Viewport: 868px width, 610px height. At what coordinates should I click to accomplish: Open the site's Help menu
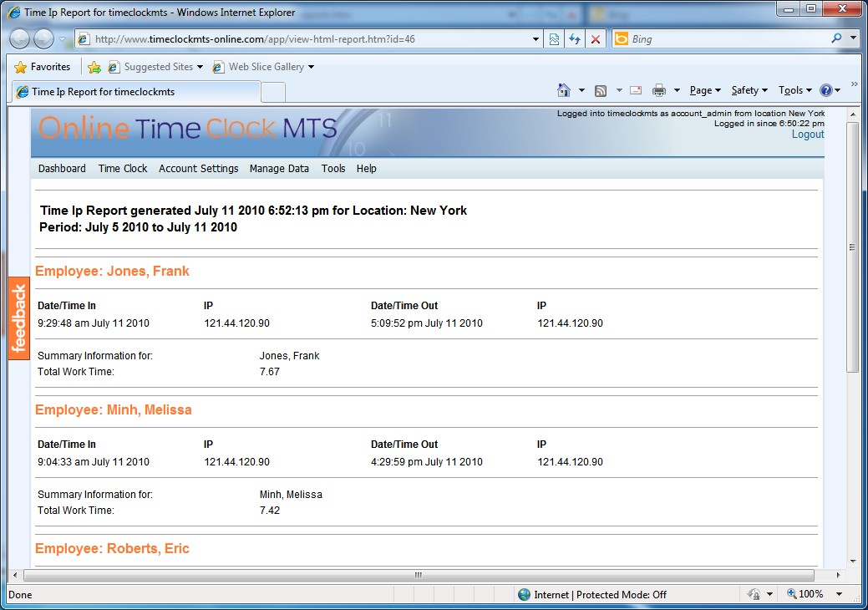click(x=367, y=168)
